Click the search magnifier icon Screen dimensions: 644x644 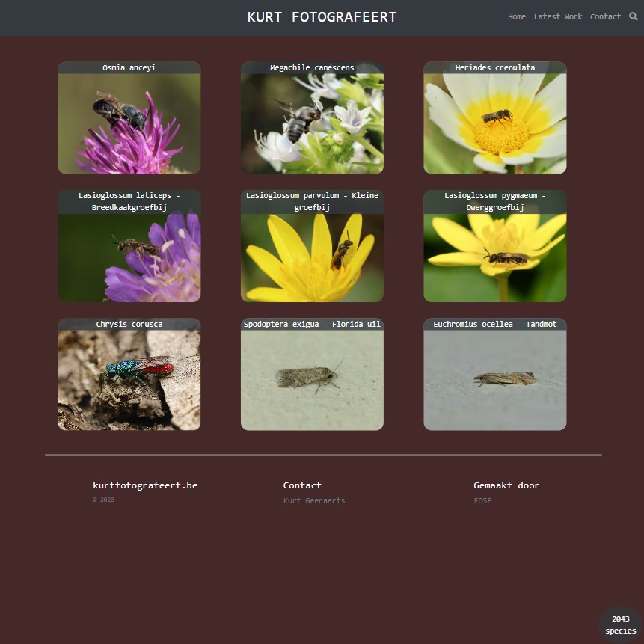[x=634, y=16]
